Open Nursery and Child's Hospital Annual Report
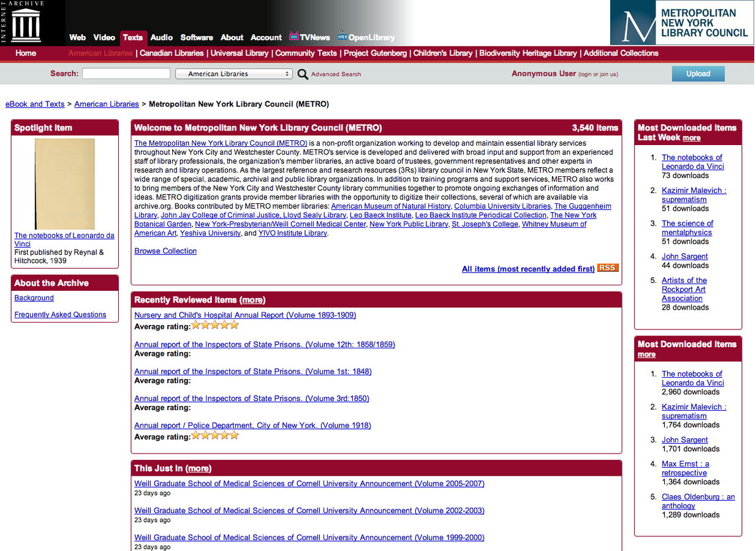The width and height of the screenshot is (756, 551). 245,315
